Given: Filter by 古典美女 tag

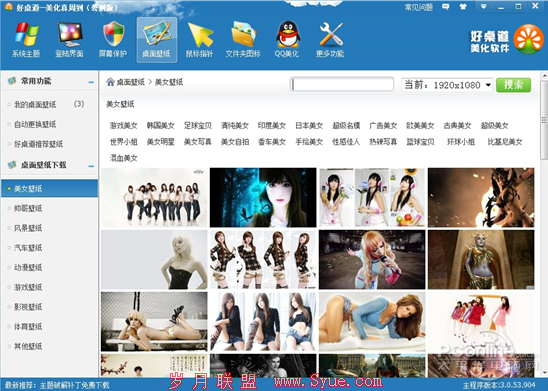Looking at the screenshot, I should [x=457, y=125].
